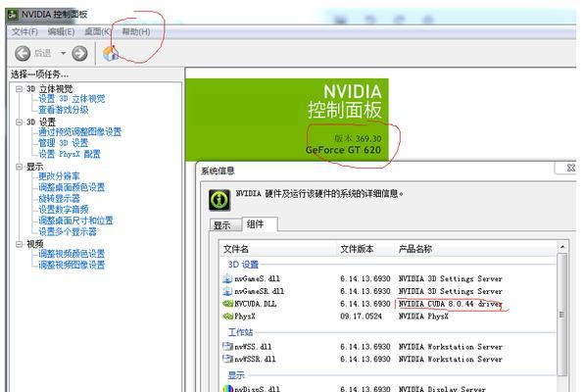Open the back history dropdown arrow
Screen dimensions: 584x392
(x=64, y=53)
